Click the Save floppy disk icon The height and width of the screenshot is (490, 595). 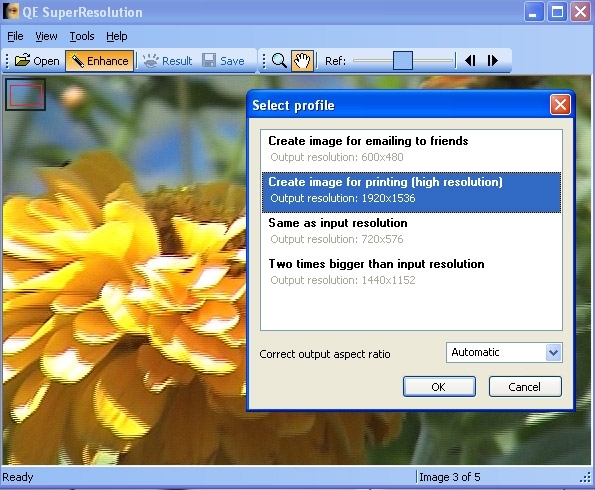209,61
